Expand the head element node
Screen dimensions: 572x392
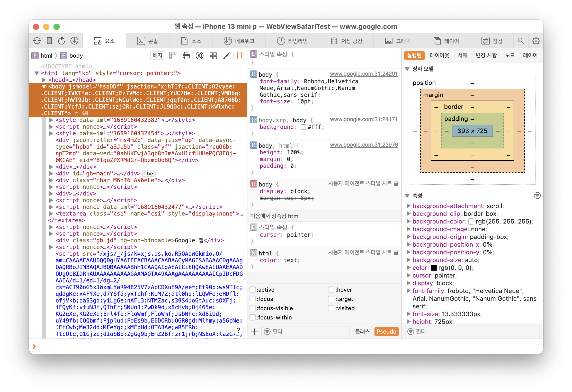[x=44, y=80]
